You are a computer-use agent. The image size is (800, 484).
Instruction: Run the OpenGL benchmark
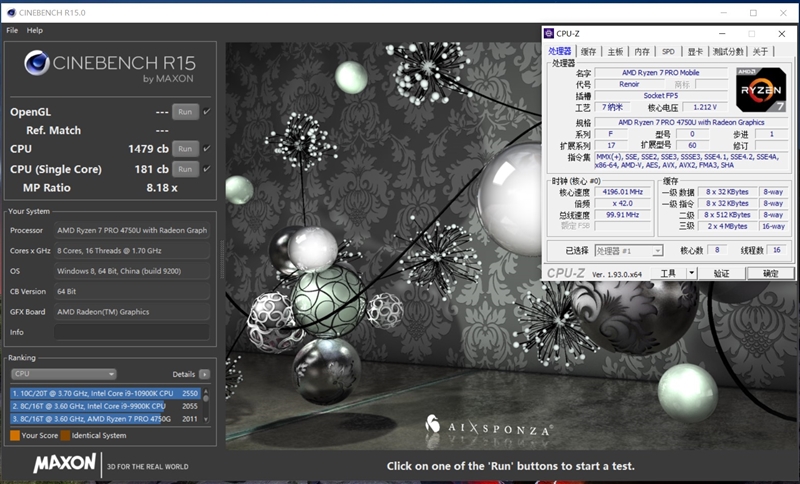185,112
